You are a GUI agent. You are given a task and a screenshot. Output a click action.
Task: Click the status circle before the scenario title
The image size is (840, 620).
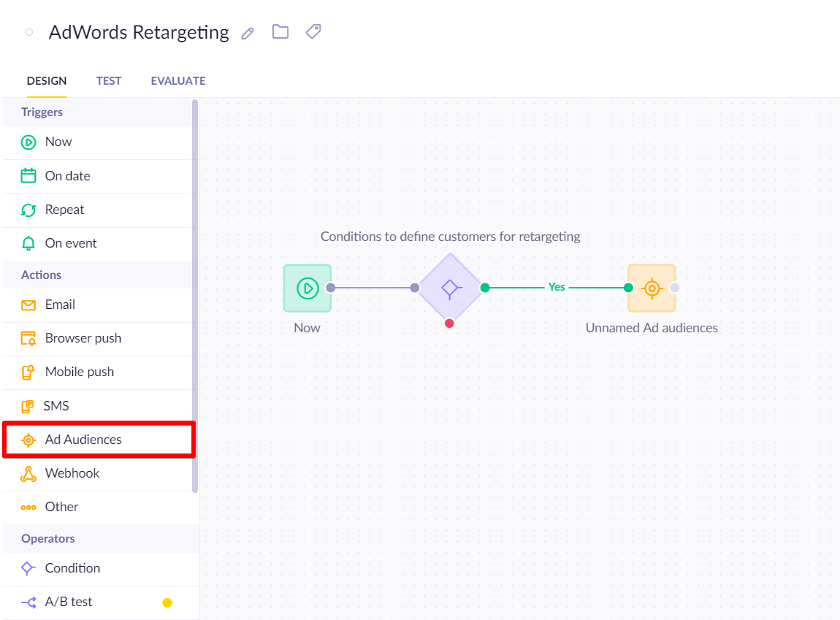[29, 32]
